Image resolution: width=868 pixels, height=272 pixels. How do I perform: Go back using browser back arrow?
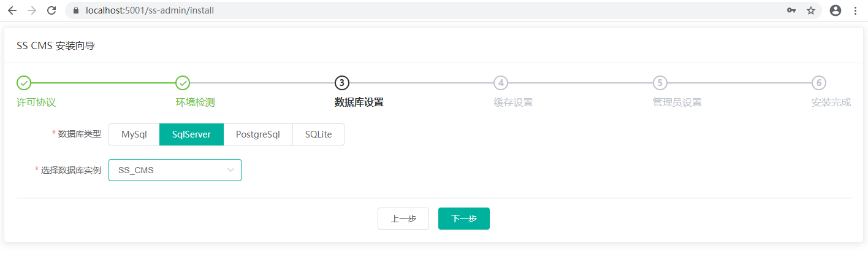pyautogui.click(x=12, y=10)
